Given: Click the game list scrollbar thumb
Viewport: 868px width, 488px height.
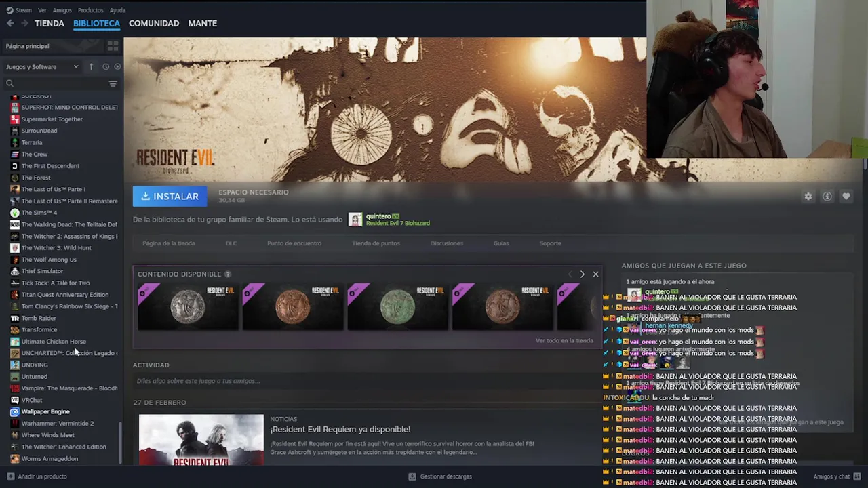Looking at the screenshot, I should pyautogui.click(x=121, y=441).
